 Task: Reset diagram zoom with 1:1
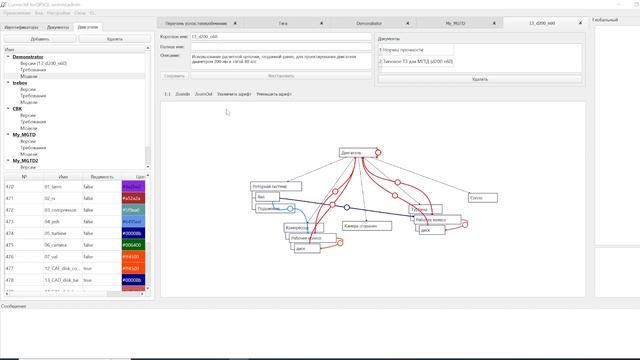click(167, 94)
